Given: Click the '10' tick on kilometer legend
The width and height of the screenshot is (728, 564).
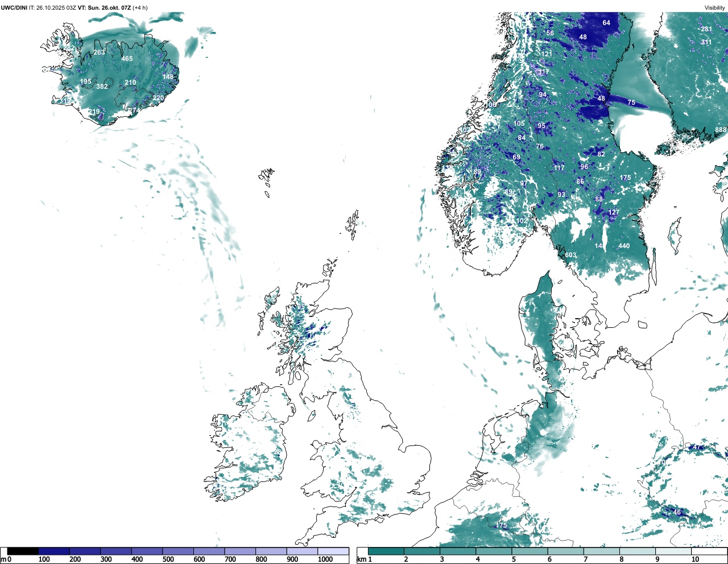Looking at the screenshot, I should 696,559.
